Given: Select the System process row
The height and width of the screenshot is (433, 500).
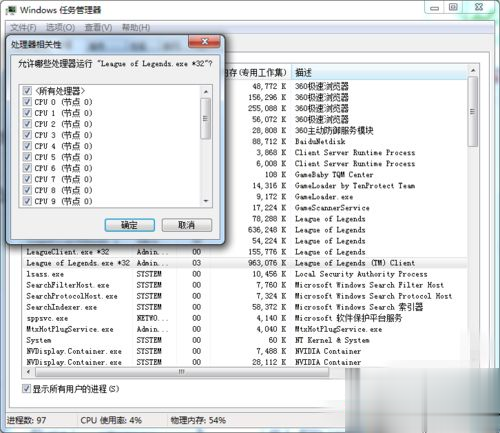Looking at the screenshot, I should coord(245,340).
